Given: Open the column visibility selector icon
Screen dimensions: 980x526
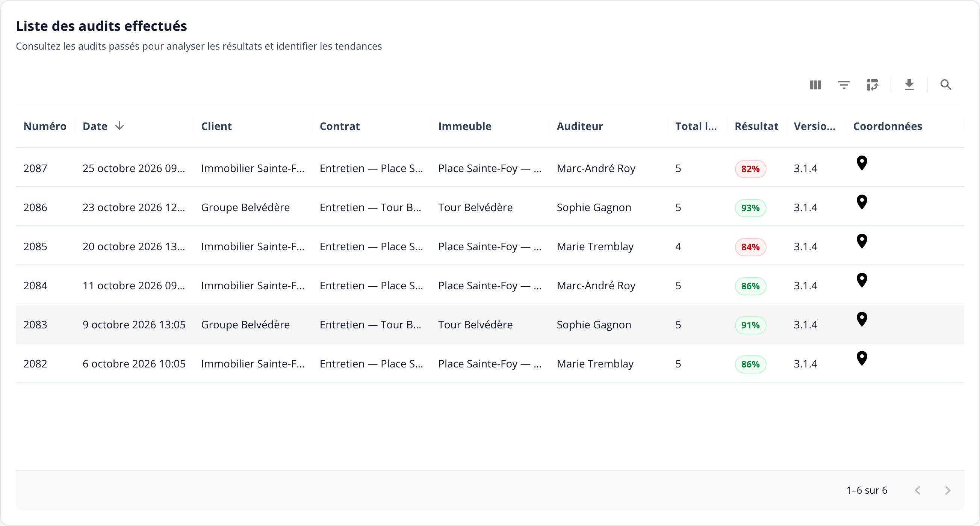Looking at the screenshot, I should click(x=815, y=85).
